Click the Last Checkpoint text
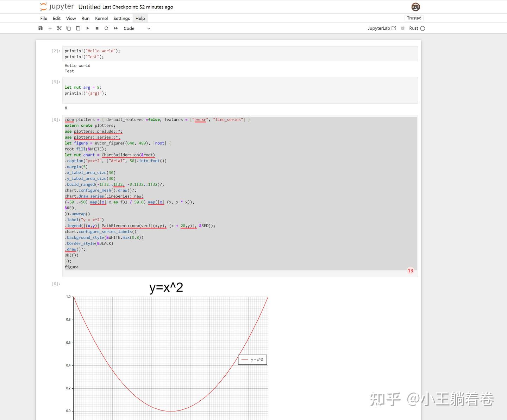Image resolution: width=507 pixels, height=420 pixels. (x=138, y=7)
